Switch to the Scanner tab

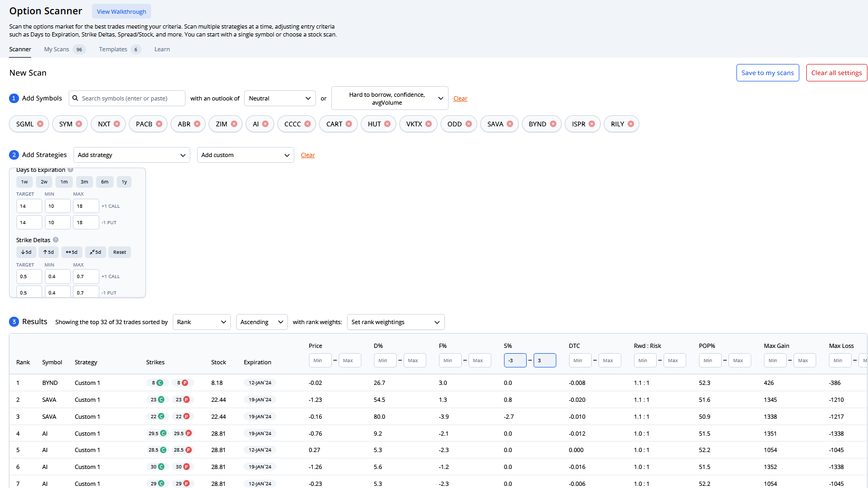point(20,49)
